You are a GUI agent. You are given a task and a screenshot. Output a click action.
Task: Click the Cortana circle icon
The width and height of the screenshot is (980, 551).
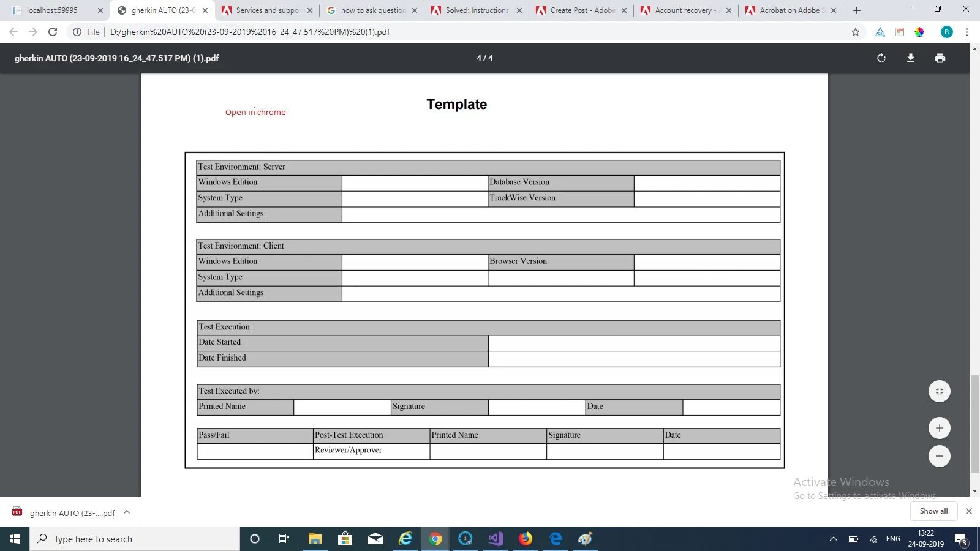255,539
